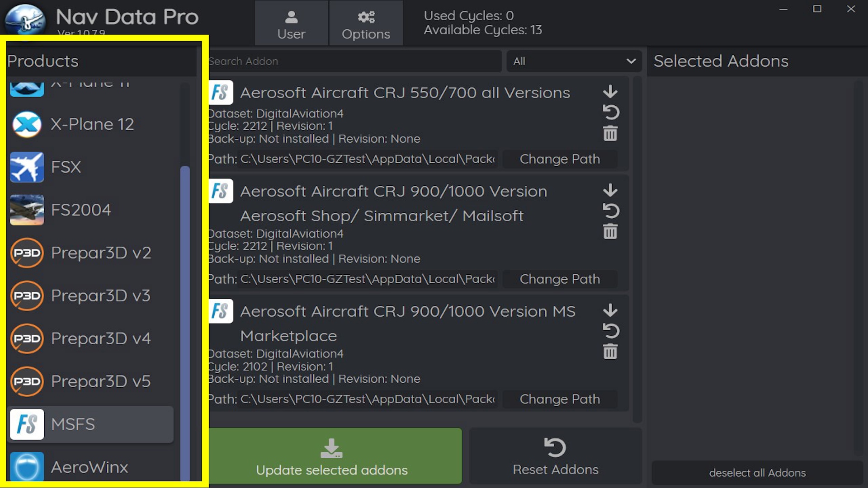Click the X-Plane 12 icon

coord(27,124)
